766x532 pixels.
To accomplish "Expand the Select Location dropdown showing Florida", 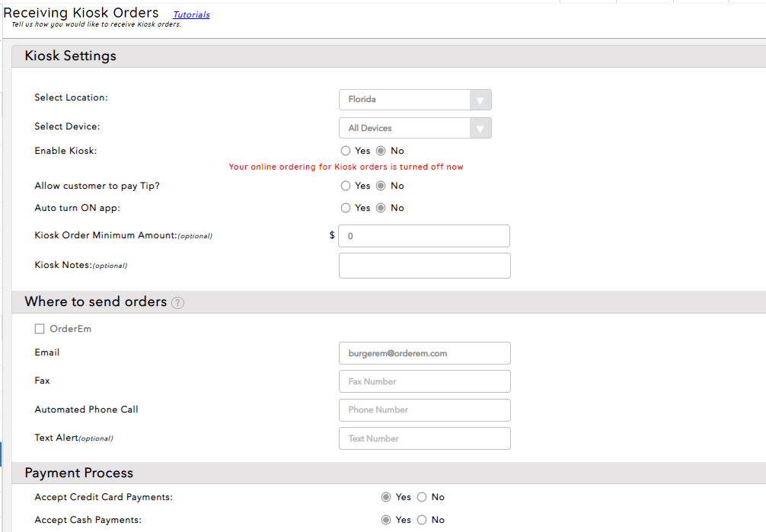I will pos(415,100).
